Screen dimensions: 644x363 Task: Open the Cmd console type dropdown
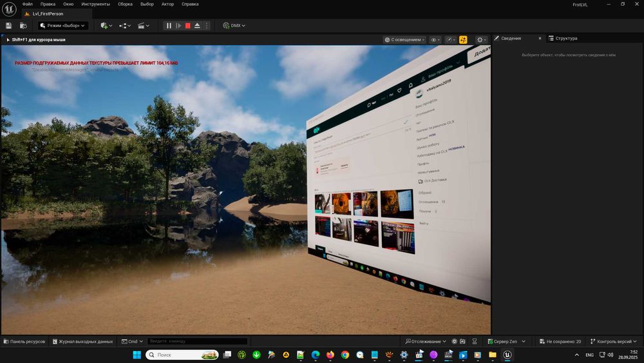coord(132,341)
